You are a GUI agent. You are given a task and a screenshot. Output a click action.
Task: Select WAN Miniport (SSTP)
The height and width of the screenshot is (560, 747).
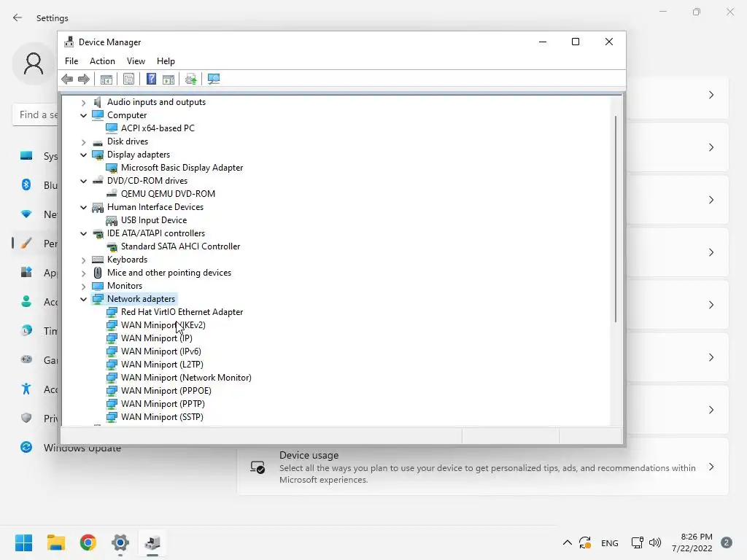click(x=162, y=416)
